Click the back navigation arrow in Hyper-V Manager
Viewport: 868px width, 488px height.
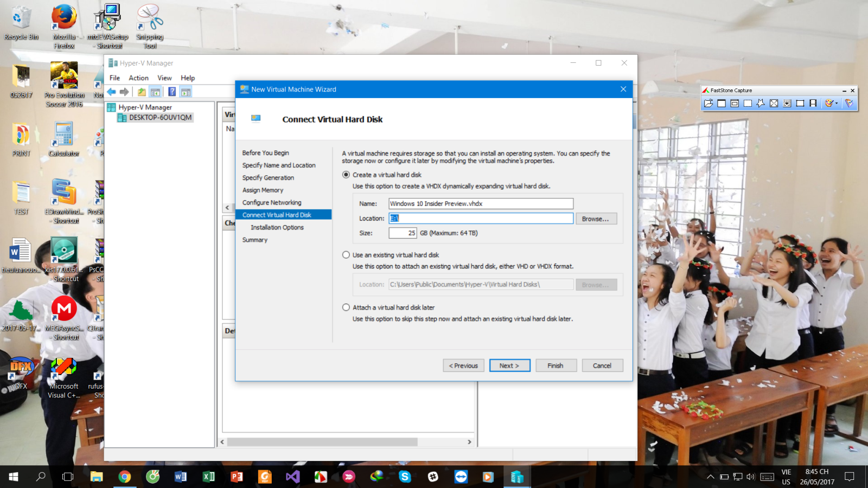click(111, 91)
